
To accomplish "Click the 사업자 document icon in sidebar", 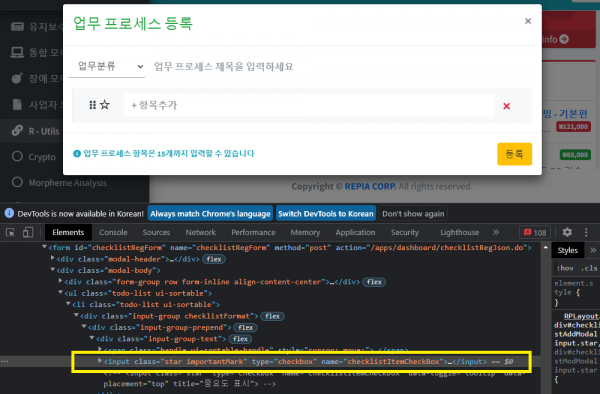I will (x=17, y=104).
